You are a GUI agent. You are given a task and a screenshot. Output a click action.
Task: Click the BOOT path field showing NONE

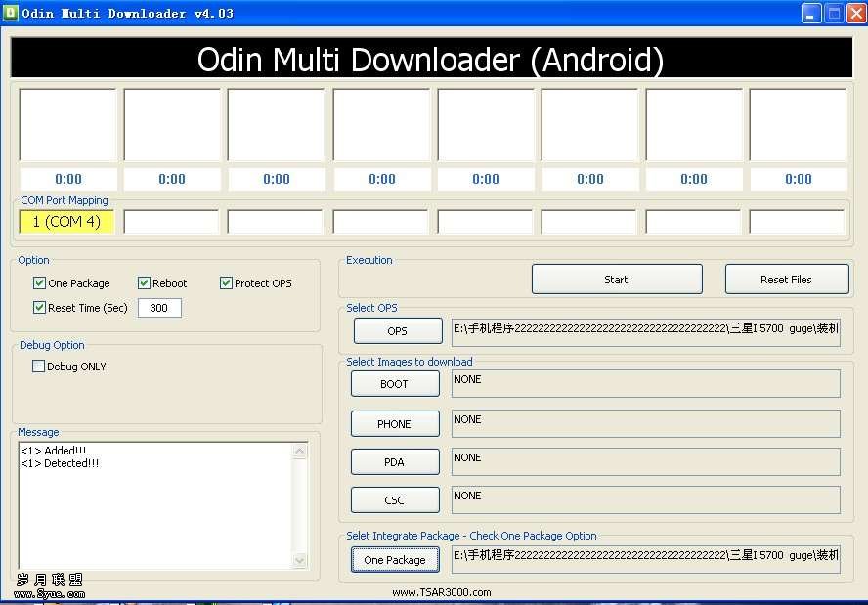(x=645, y=383)
